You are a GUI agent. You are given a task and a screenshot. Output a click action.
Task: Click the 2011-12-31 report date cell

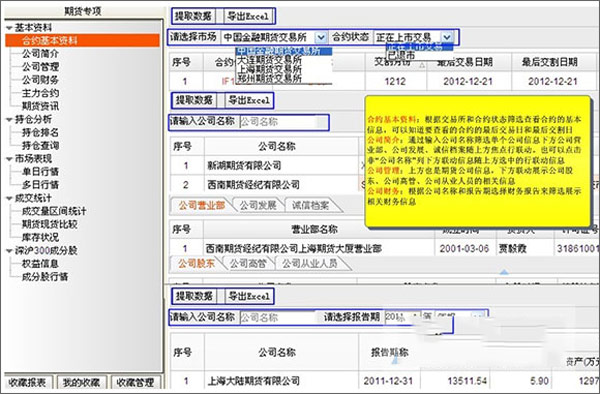pyautogui.click(x=388, y=381)
